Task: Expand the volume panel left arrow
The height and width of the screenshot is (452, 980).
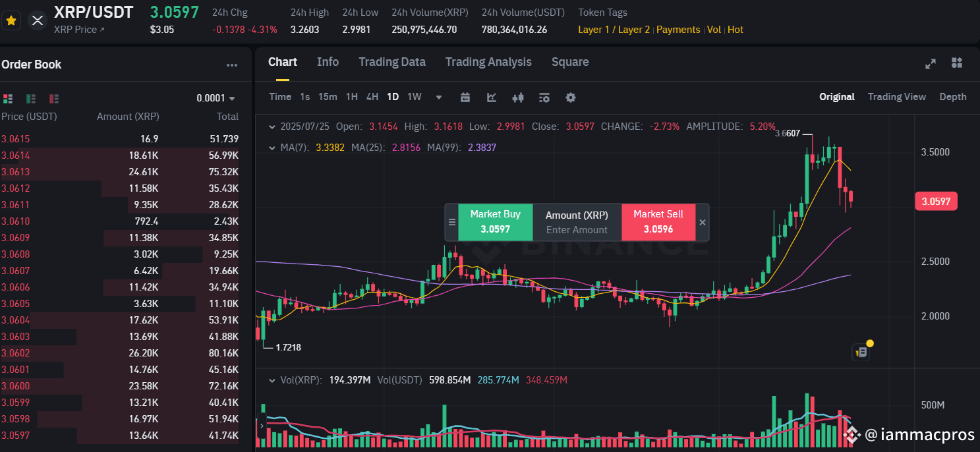Action: pos(260,426)
